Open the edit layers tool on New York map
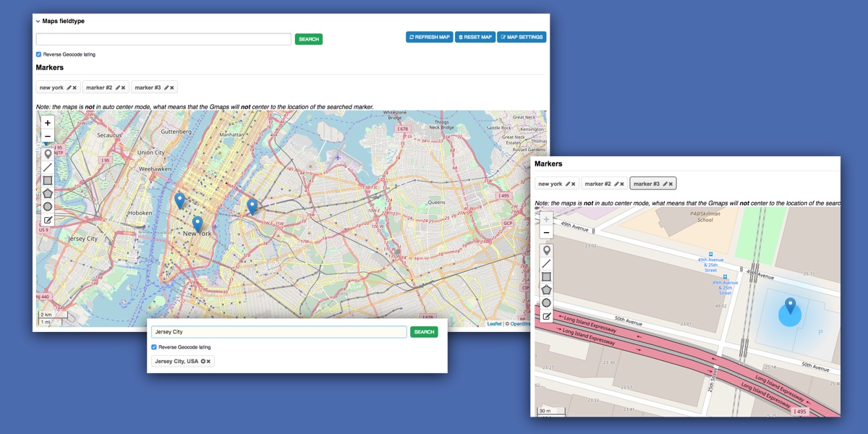Viewport: 868px width, 434px height. tap(48, 220)
